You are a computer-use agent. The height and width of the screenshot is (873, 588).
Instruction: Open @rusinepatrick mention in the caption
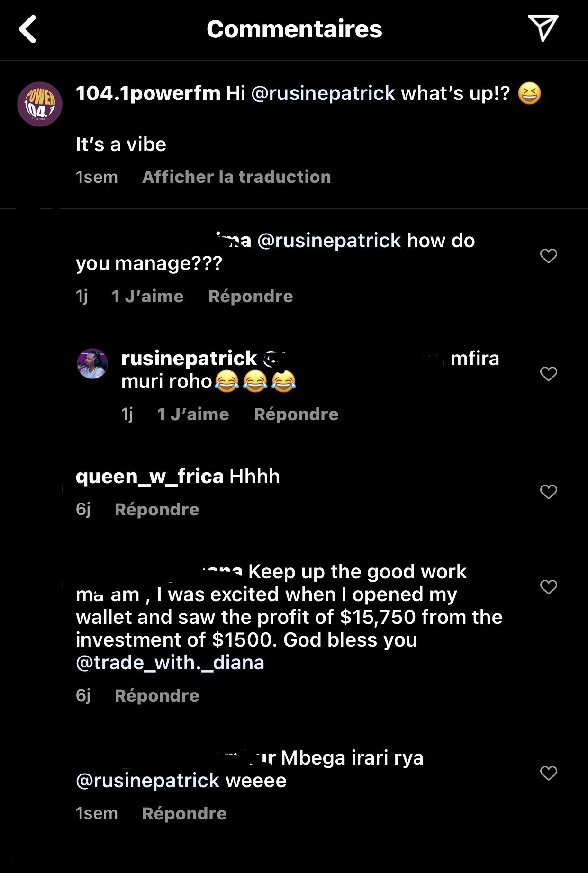point(323,93)
